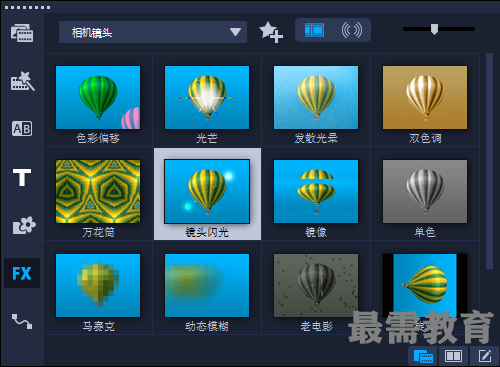Open the Title (T) panel

pyautogui.click(x=22, y=177)
